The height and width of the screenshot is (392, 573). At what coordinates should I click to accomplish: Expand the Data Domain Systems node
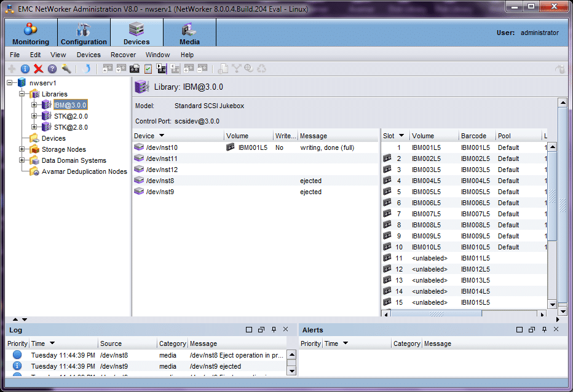(x=22, y=160)
